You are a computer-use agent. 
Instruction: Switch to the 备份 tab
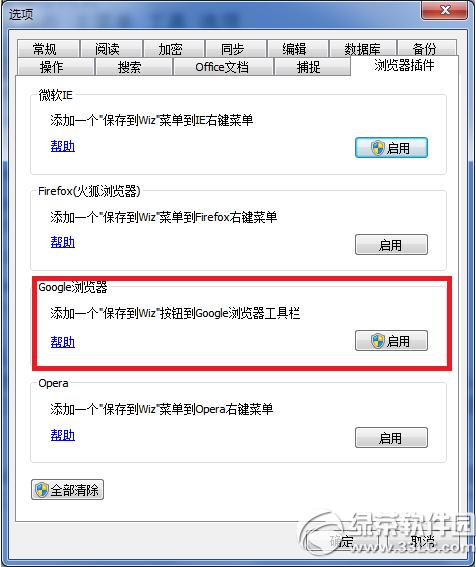click(x=427, y=48)
